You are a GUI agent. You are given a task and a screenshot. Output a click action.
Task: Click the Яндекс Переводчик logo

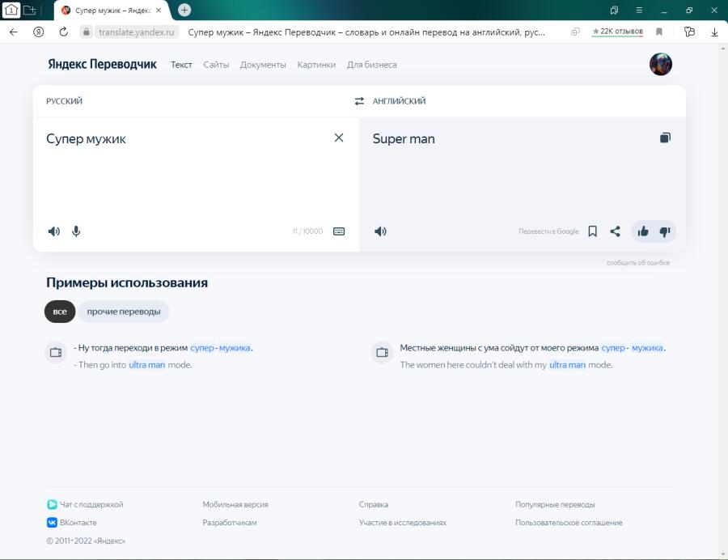click(102, 64)
